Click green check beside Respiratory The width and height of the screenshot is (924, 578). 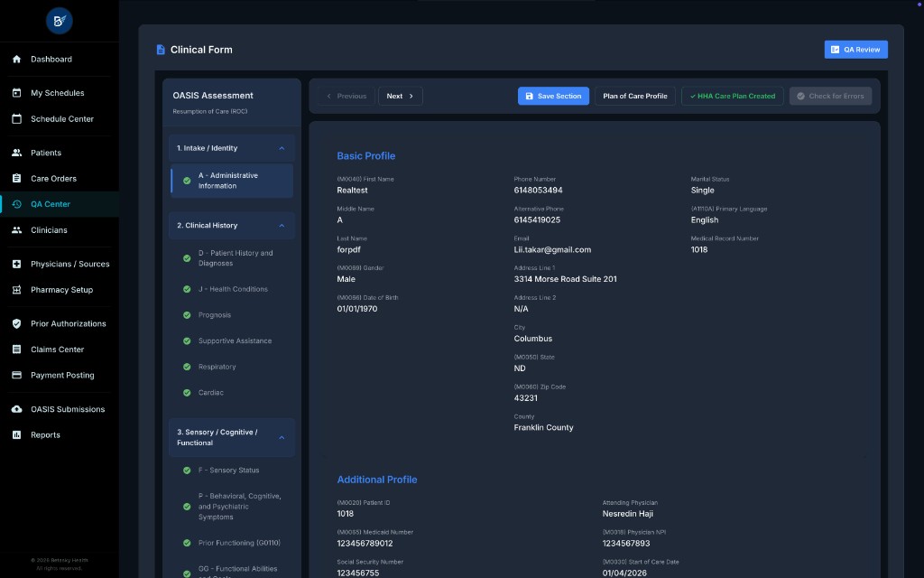(187, 367)
